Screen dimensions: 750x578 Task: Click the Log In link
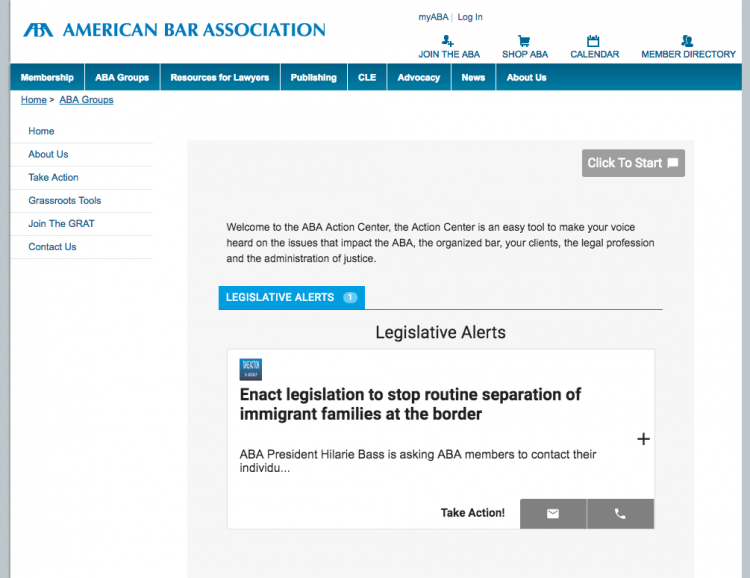(x=470, y=17)
